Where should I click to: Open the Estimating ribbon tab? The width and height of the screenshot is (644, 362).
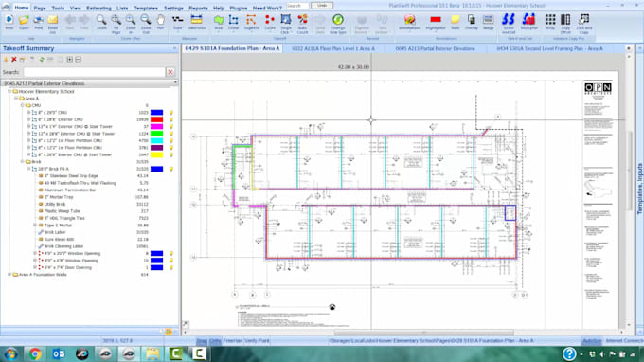[99, 8]
